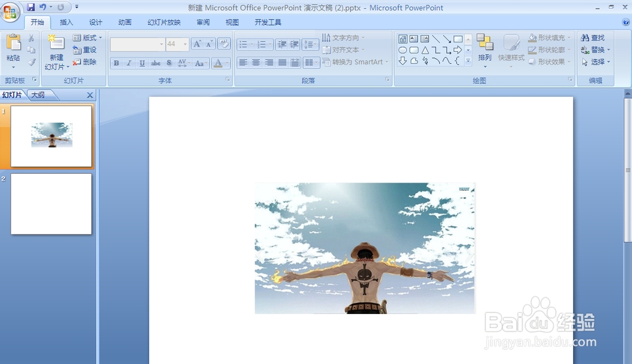Select slide 2 thumbnail
This screenshot has width=632, height=364.
(x=51, y=204)
